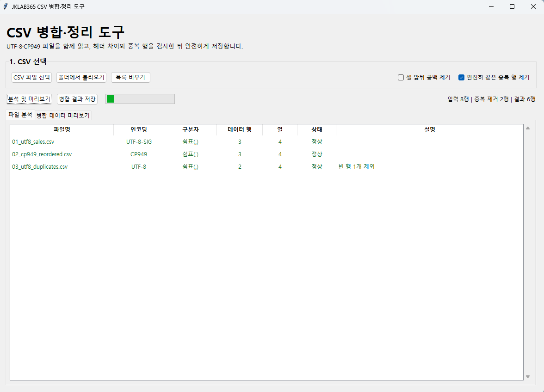Click data row count 2 for 03_utf8_duplicates.csv
Screen dimensions: 544x392
240,167
